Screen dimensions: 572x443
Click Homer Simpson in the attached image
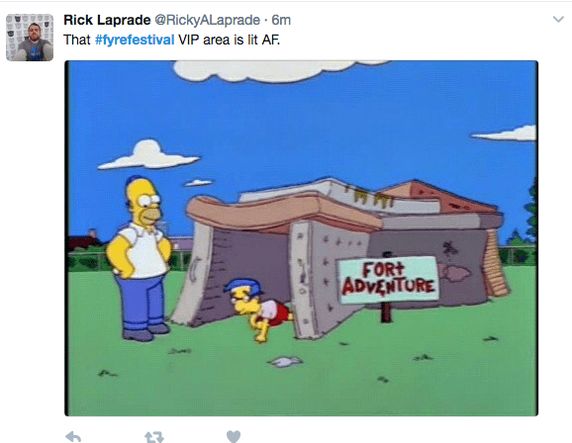(139, 259)
